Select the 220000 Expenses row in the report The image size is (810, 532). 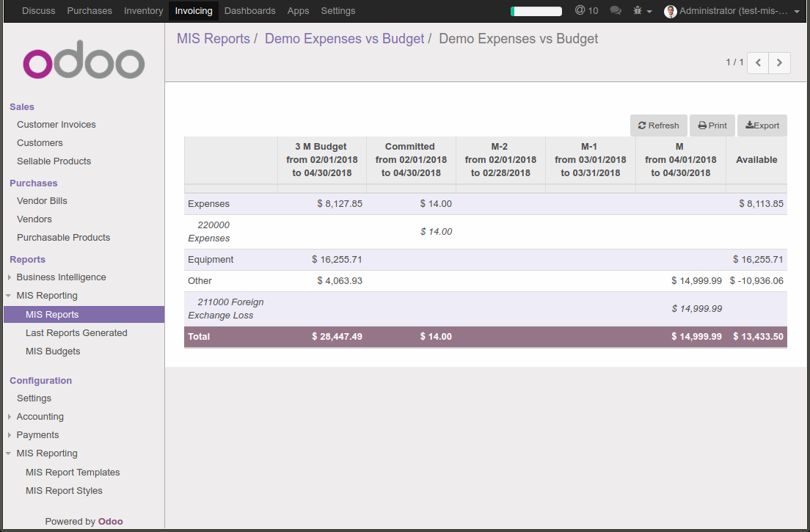(x=220, y=231)
